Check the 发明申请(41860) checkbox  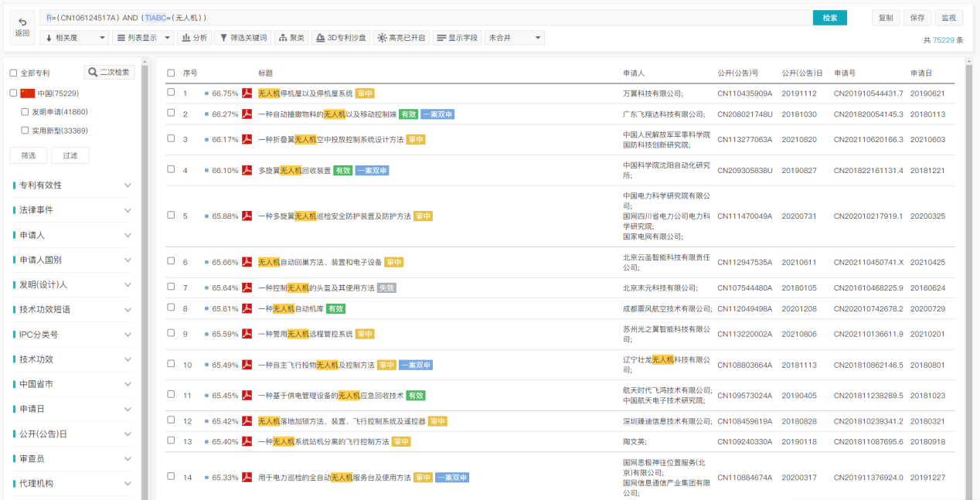click(26, 111)
